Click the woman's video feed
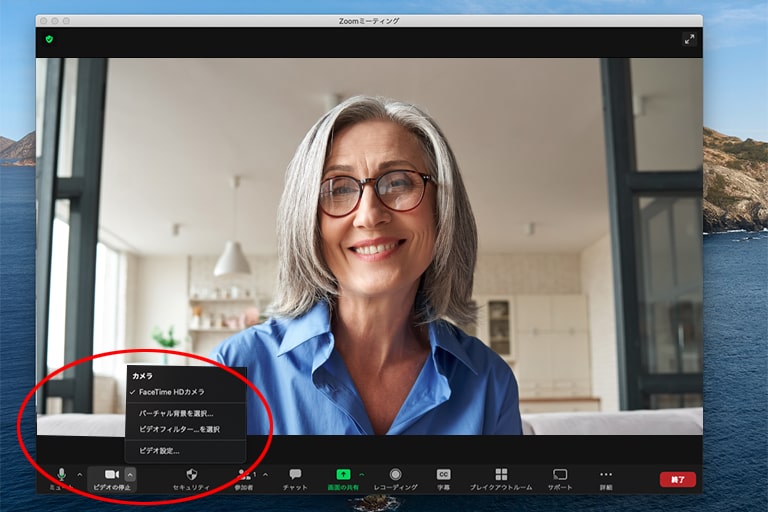768x512 pixels. 369,246
